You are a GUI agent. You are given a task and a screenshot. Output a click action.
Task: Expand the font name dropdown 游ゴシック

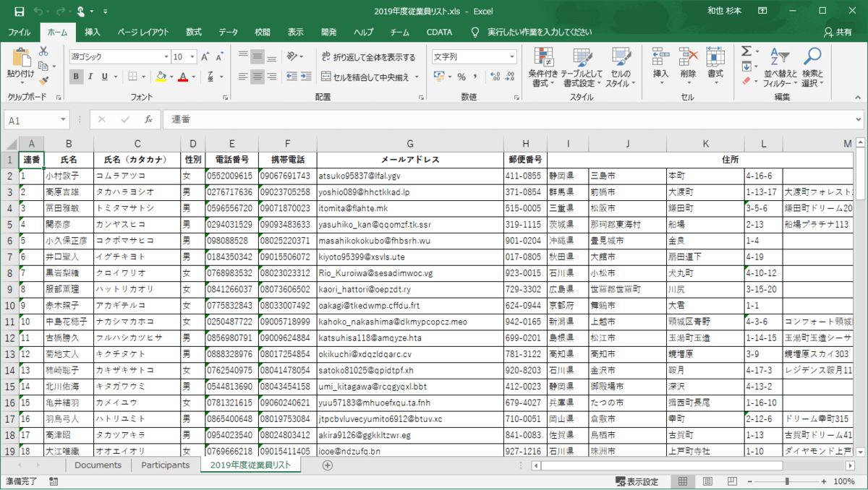165,56
